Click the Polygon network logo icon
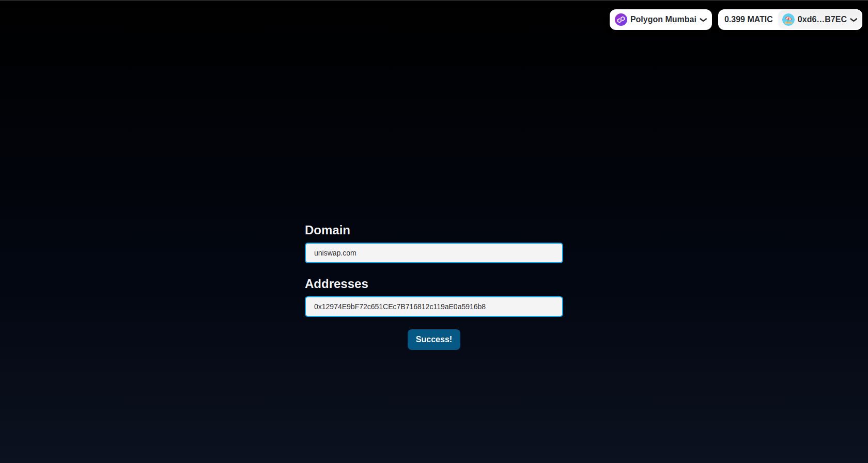 [621, 20]
